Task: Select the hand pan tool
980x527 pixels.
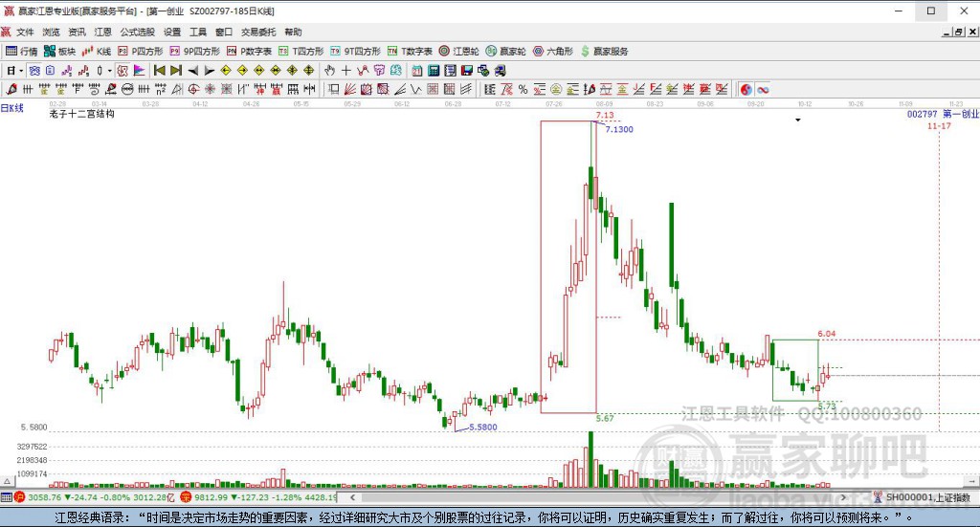Action: click(329, 71)
